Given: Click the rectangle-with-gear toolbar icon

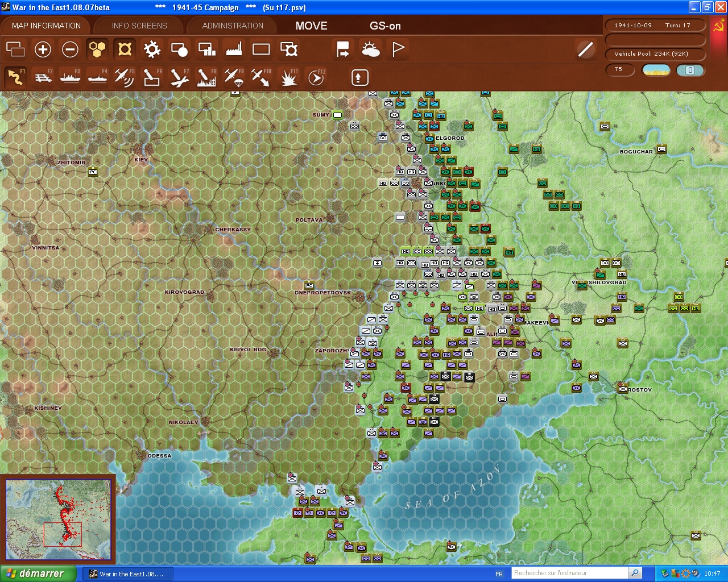Looking at the screenshot, I should 289,49.
